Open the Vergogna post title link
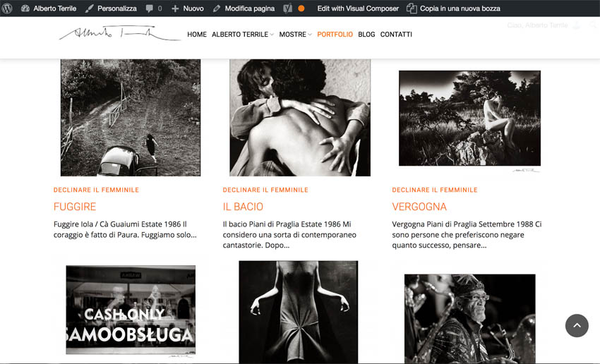This screenshot has height=364, width=600. point(419,207)
